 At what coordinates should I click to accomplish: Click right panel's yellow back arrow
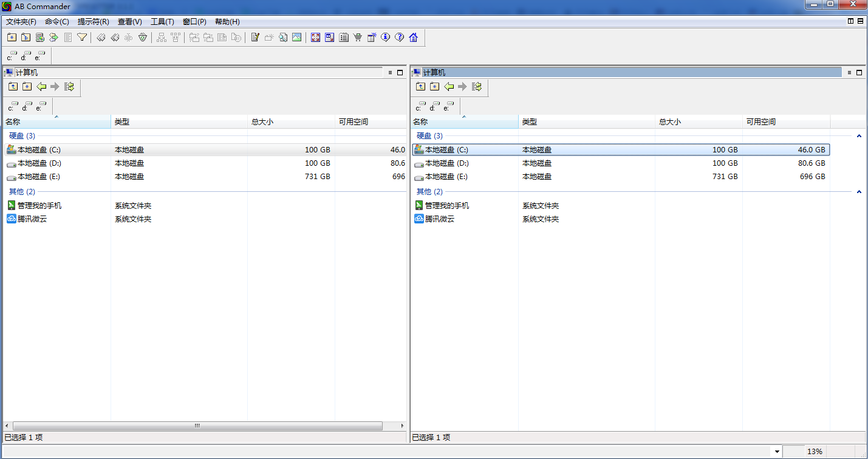coord(448,87)
